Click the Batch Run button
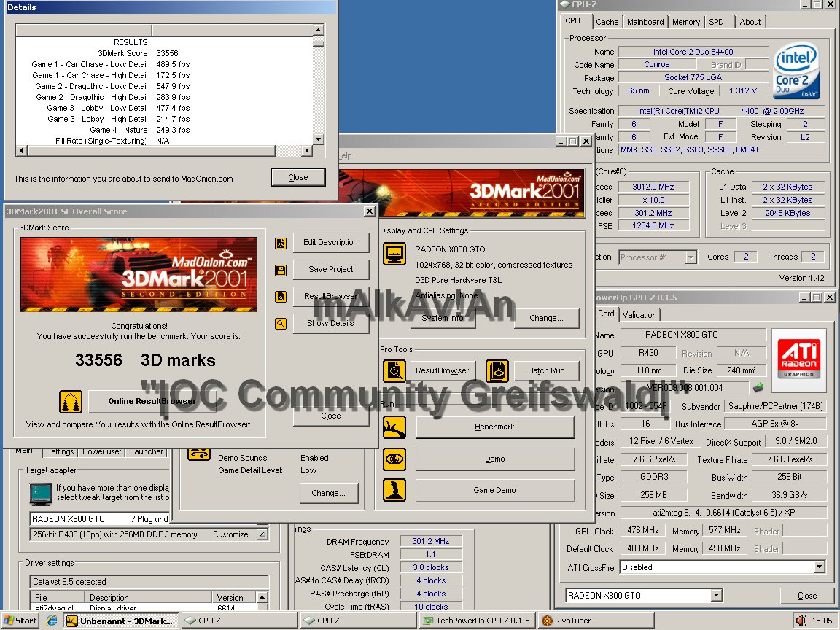The width and height of the screenshot is (840, 630). 546,370
